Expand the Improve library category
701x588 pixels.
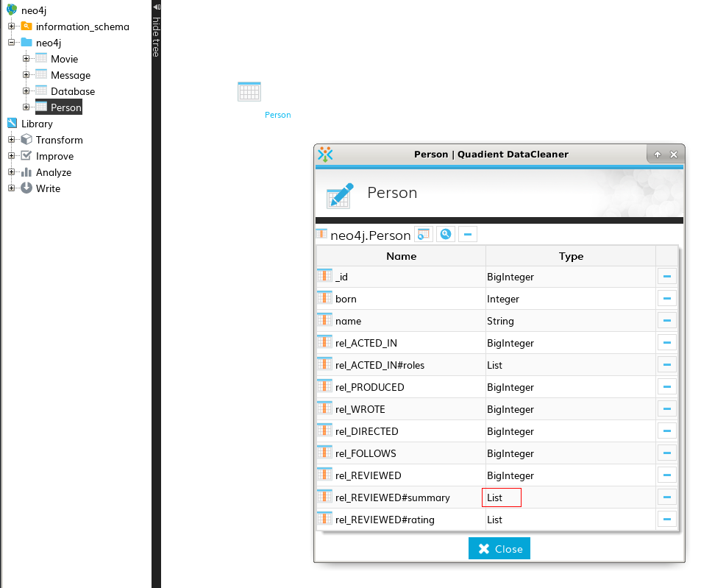12,155
